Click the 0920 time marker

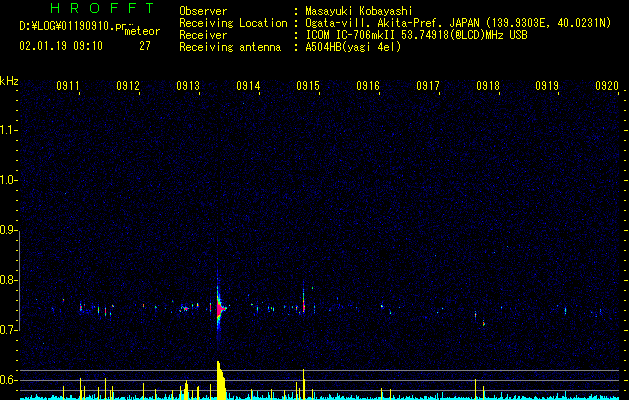tap(607, 86)
